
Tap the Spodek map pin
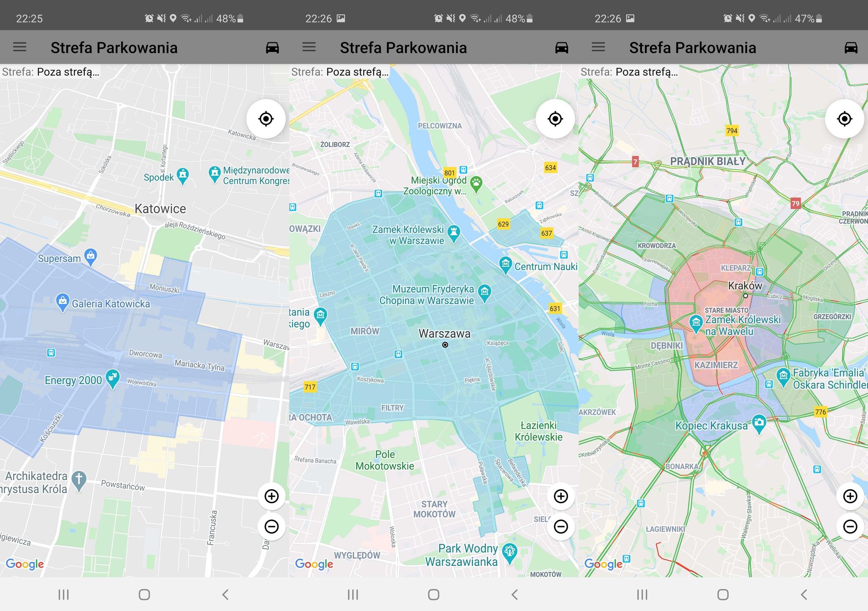point(183,175)
